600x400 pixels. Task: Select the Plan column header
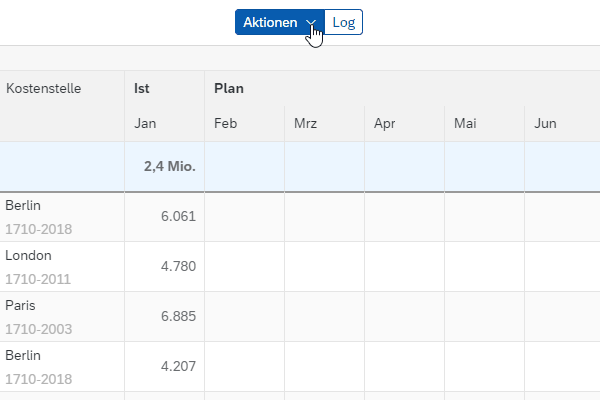tap(229, 88)
